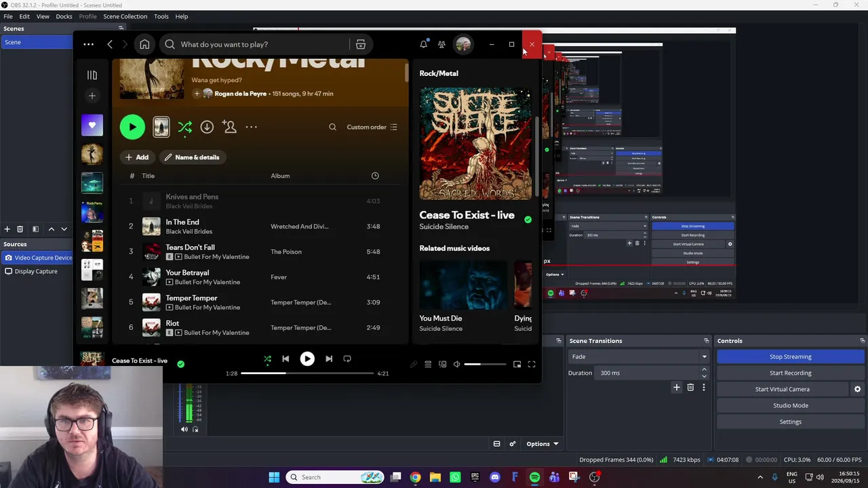Open OBS scene filters
Viewport: 868px width, 488px height.
[x=35, y=229]
